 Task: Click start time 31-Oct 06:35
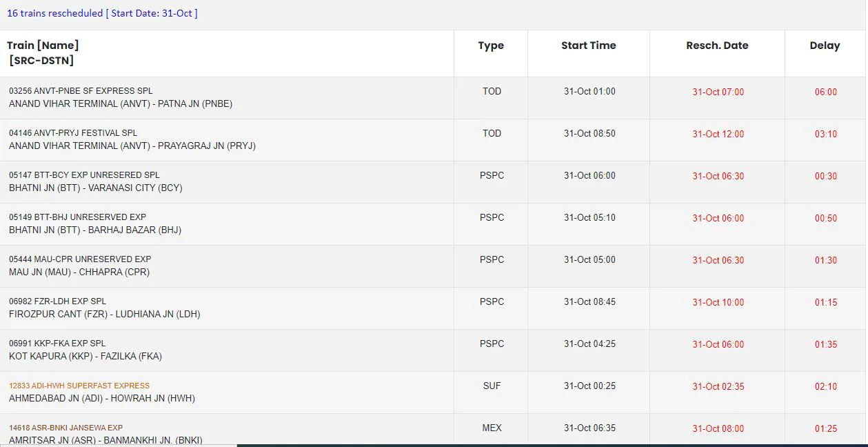(589, 428)
